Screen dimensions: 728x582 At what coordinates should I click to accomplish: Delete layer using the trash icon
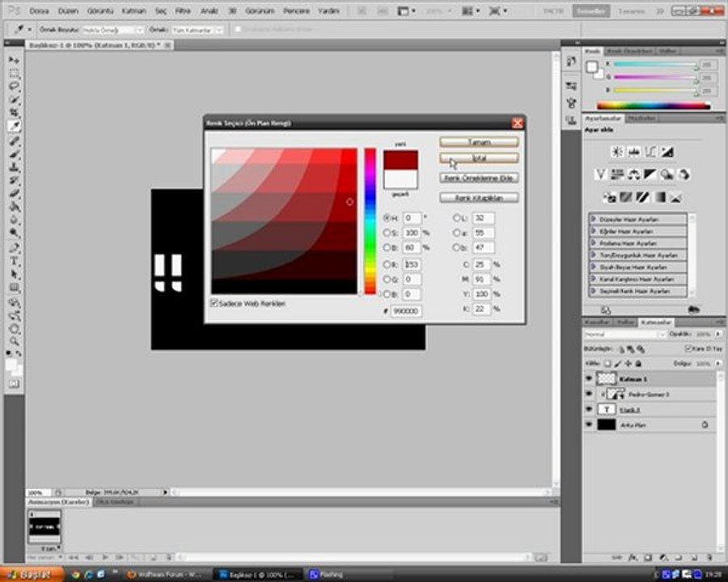[709, 558]
